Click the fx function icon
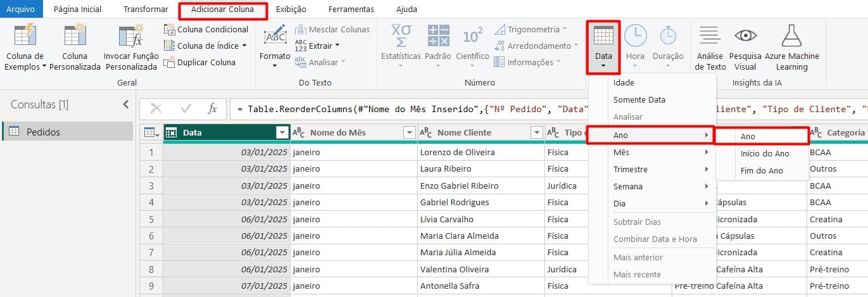Image resolution: width=868 pixels, height=297 pixels. [x=213, y=108]
